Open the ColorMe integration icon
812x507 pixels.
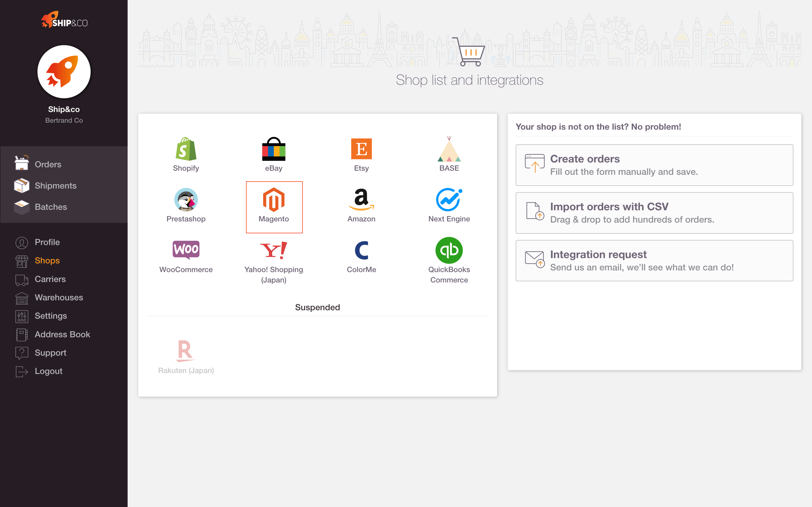click(361, 250)
